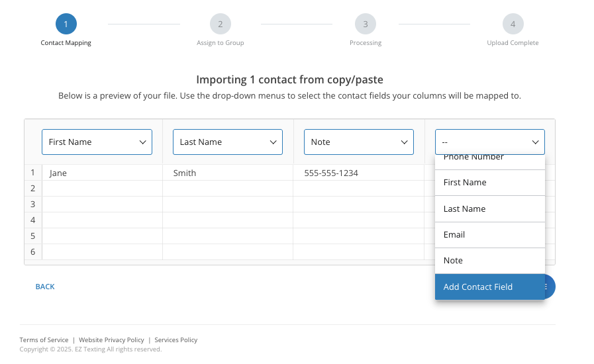Viewport: 594px width, 364px height.
Task: Select row number 1 header
Action: 33,173
